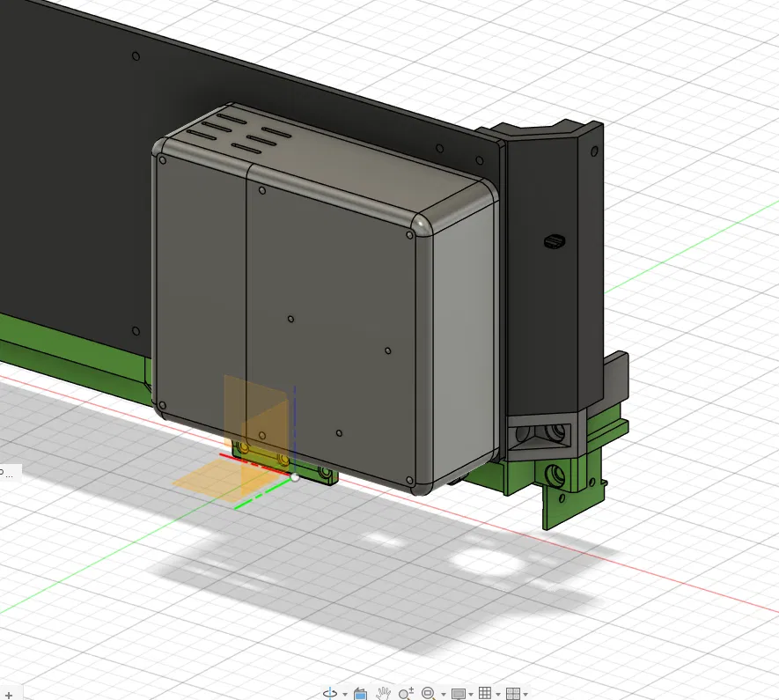Open the Display Settings monitor icon

[x=459, y=694]
